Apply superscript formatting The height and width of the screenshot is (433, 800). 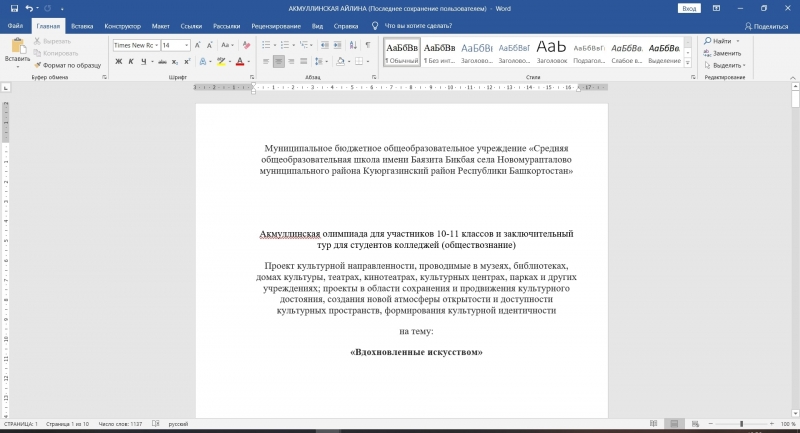(x=187, y=62)
